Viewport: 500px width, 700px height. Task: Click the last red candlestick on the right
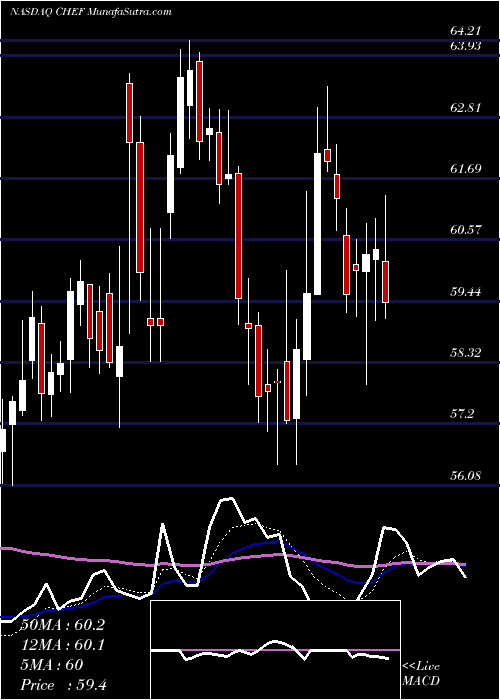(386, 282)
